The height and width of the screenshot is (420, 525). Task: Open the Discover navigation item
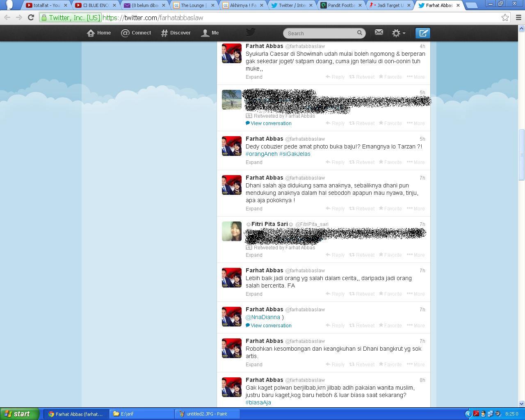point(176,33)
